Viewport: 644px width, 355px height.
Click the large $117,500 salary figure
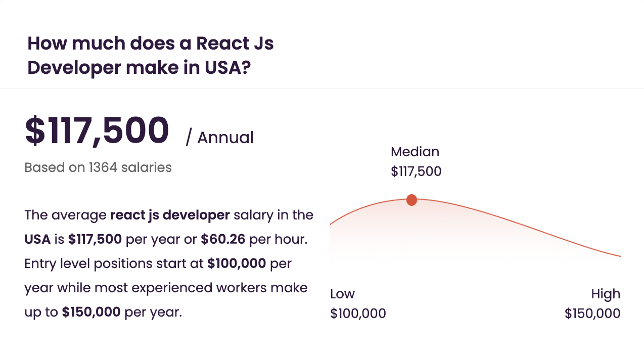97,131
